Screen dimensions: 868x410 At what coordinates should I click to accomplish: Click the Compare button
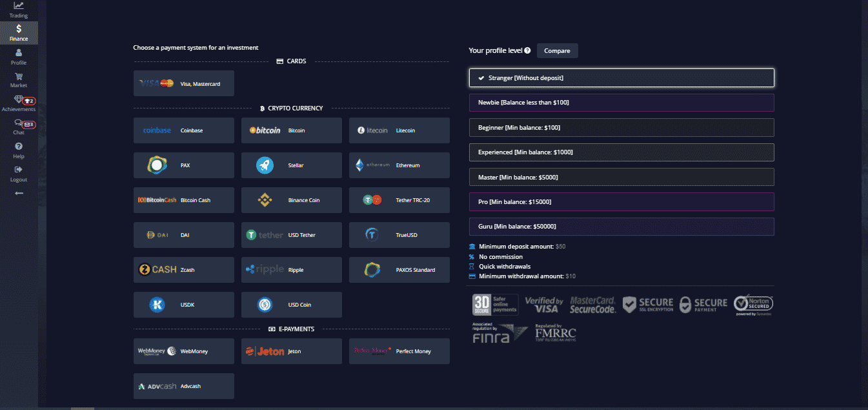(x=557, y=50)
